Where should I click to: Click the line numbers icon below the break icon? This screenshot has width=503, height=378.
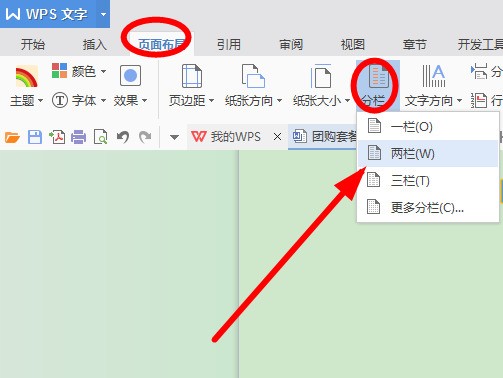[x=479, y=100]
